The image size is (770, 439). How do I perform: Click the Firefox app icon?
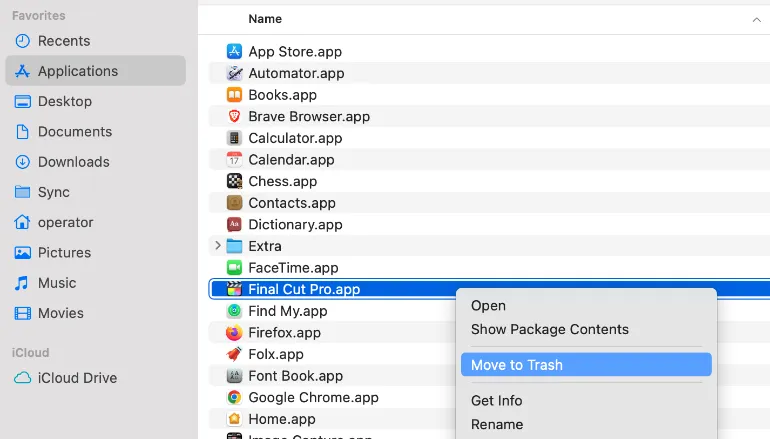pyautogui.click(x=234, y=332)
